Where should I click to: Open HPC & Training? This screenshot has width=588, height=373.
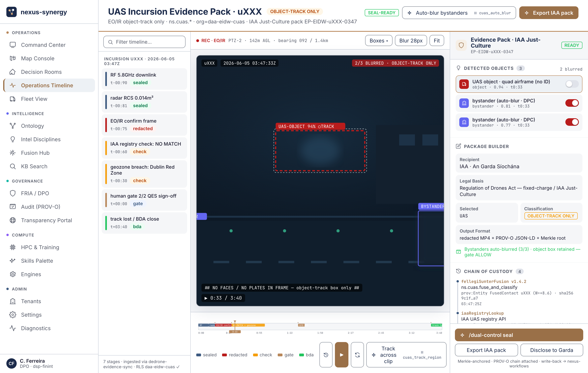pos(49,247)
